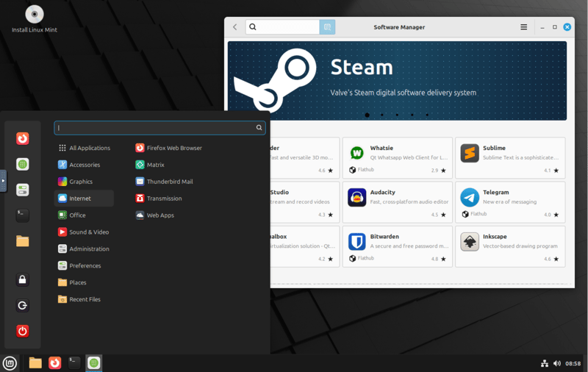Screen dimensions: 588x372
Task: Click the lock screen icon in sidebar
Action: point(23,279)
